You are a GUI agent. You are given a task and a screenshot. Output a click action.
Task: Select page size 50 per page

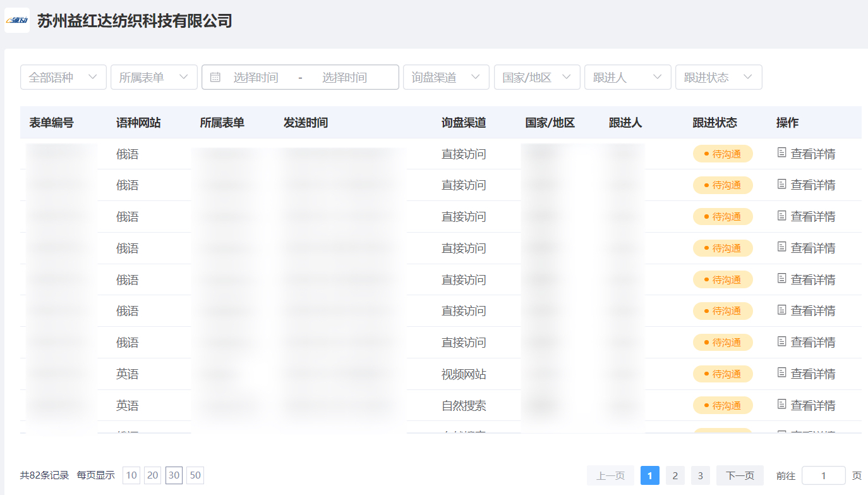coord(195,475)
